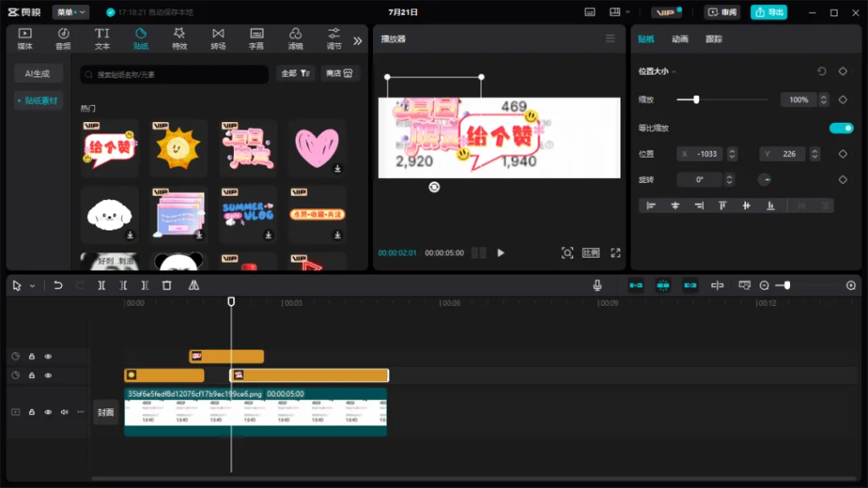Screen dimensions: 868x488
Task: Click the VIP membership button
Action: click(666, 12)
